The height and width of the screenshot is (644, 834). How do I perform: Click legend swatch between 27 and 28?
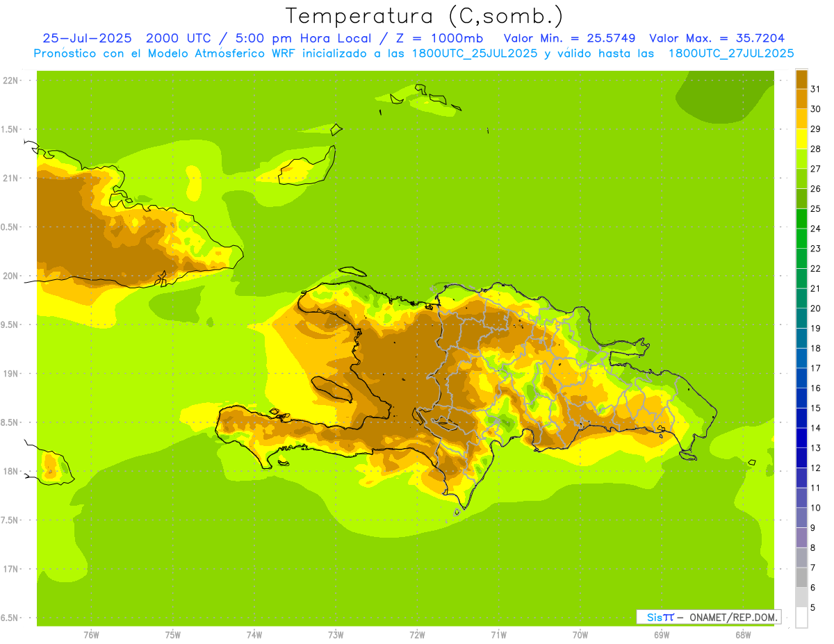click(x=801, y=158)
